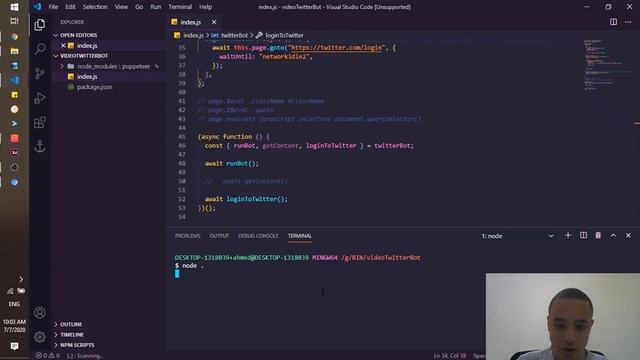Close the index.js editor tab
This screenshot has height=360, width=640.
(214, 22)
